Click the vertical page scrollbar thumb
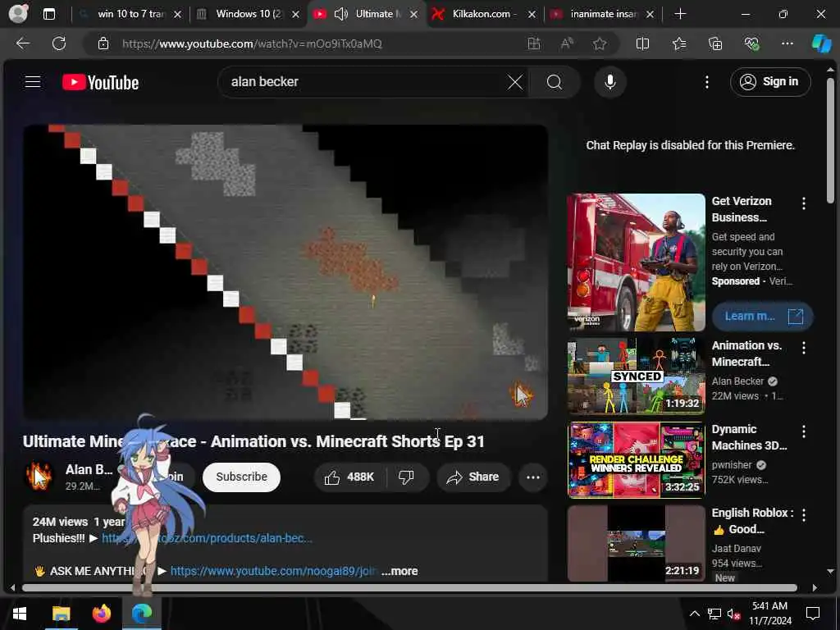This screenshot has height=630, width=840. (x=830, y=140)
